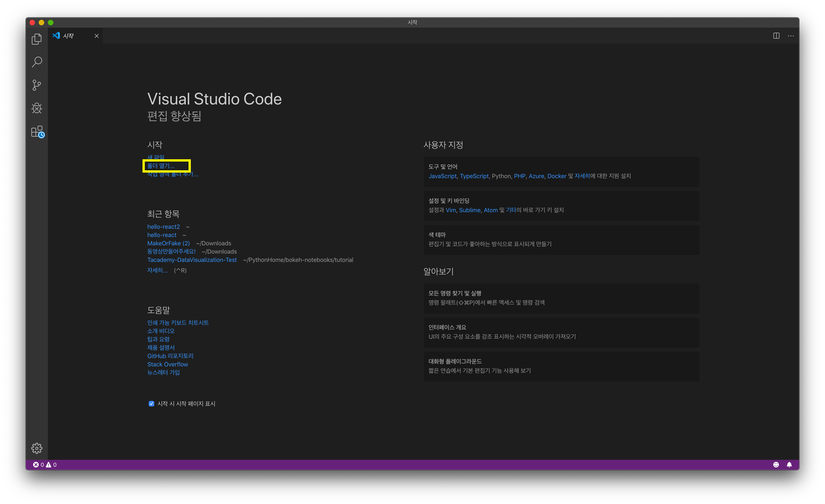Open recent Tacademy-DataVisualization-Test
Image resolution: width=825 pixels, height=504 pixels.
coord(192,260)
